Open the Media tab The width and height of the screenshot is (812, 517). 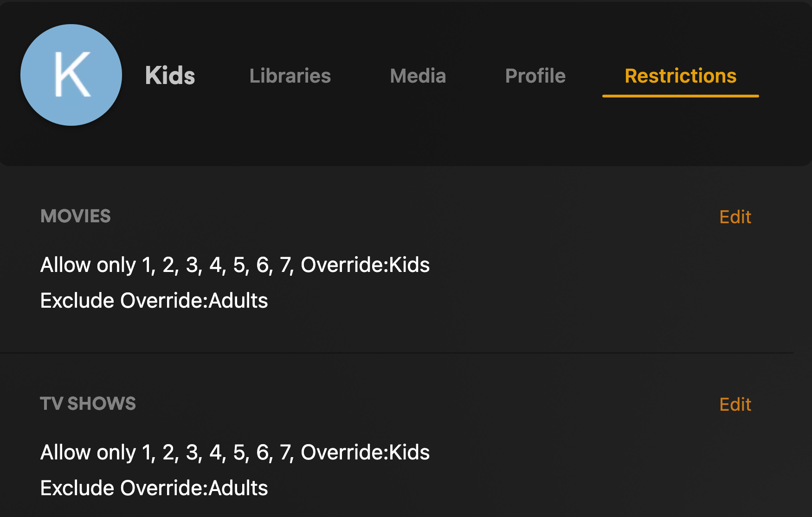(418, 76)
